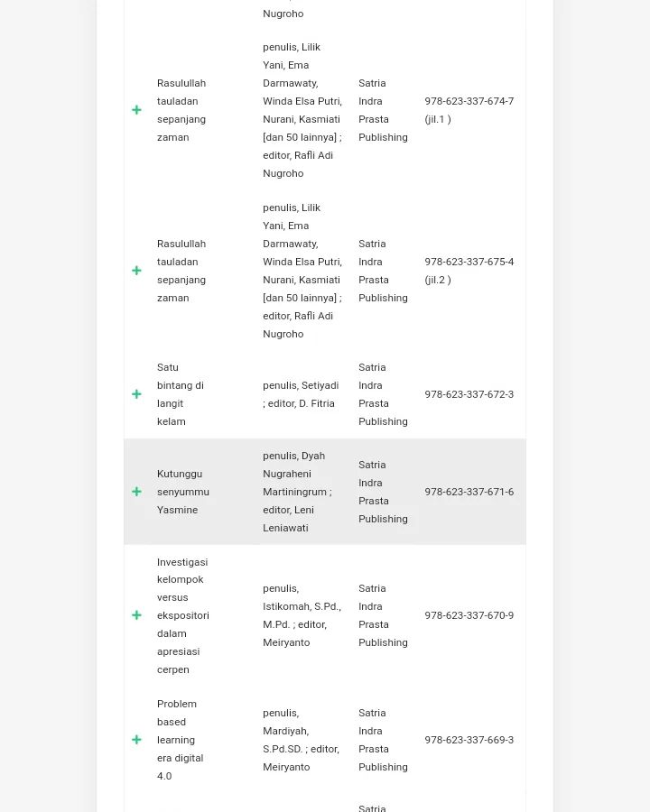The width and height of the screenshot is (650, 812).
Task: Select ISBN 978-623-337-672-3
Action: point(469,394)
